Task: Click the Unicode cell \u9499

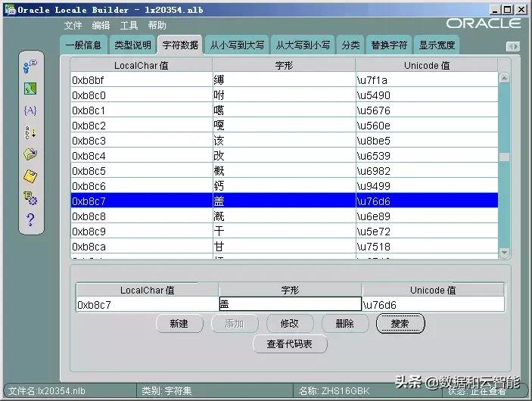Action: pos(427,186)
